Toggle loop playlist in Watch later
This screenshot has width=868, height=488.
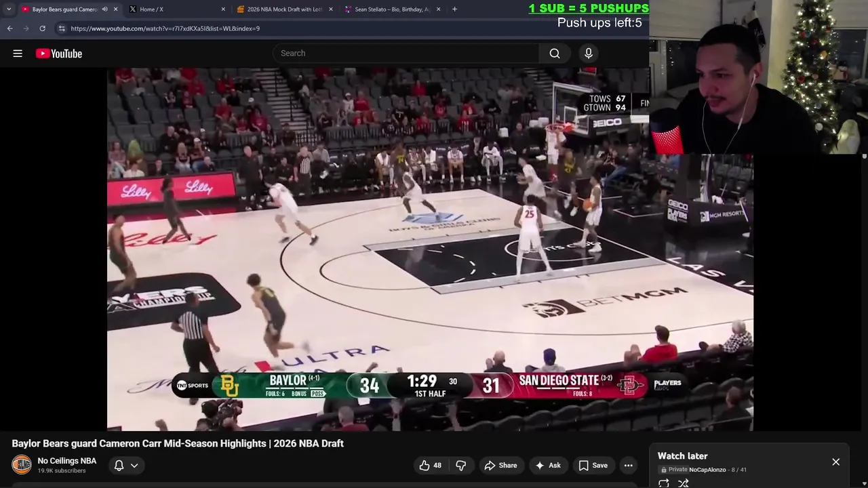(x=664, y=483)
